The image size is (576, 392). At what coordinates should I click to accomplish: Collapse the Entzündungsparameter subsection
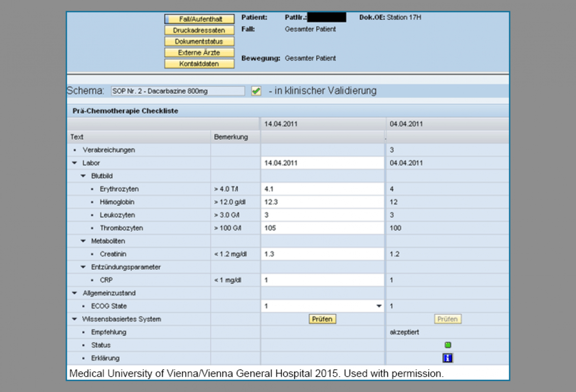83,267
